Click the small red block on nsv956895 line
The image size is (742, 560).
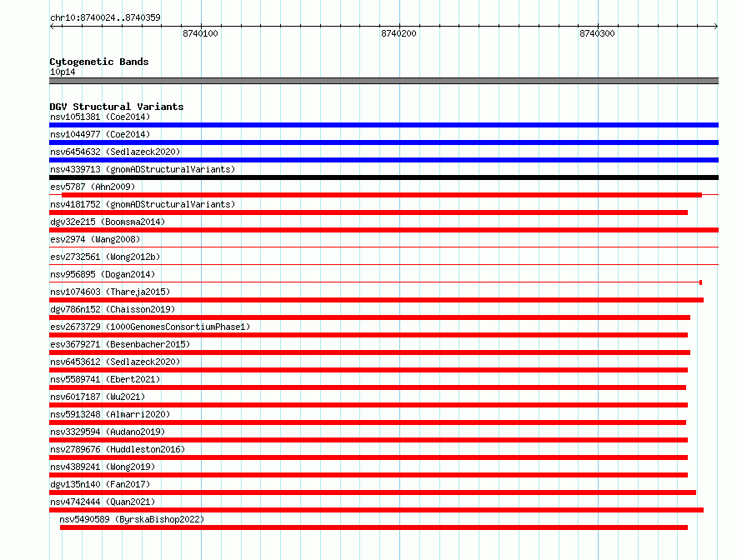701,282
